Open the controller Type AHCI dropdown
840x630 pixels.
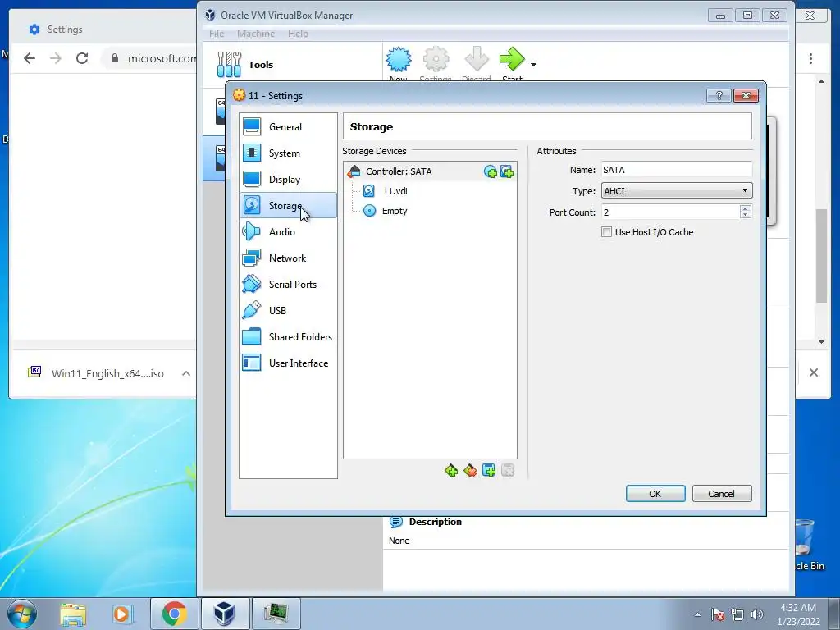pyautogui.click(x=677, y=190)
